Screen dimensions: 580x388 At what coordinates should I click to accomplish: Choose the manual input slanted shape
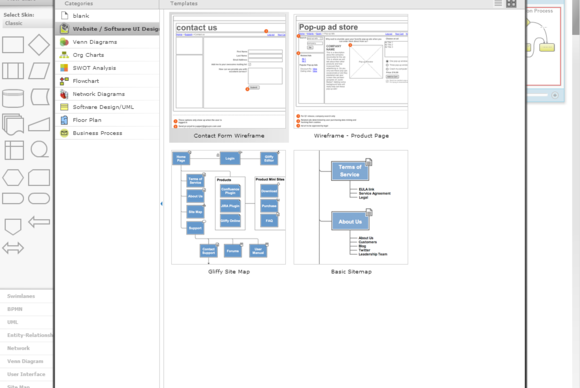[39, 125]
